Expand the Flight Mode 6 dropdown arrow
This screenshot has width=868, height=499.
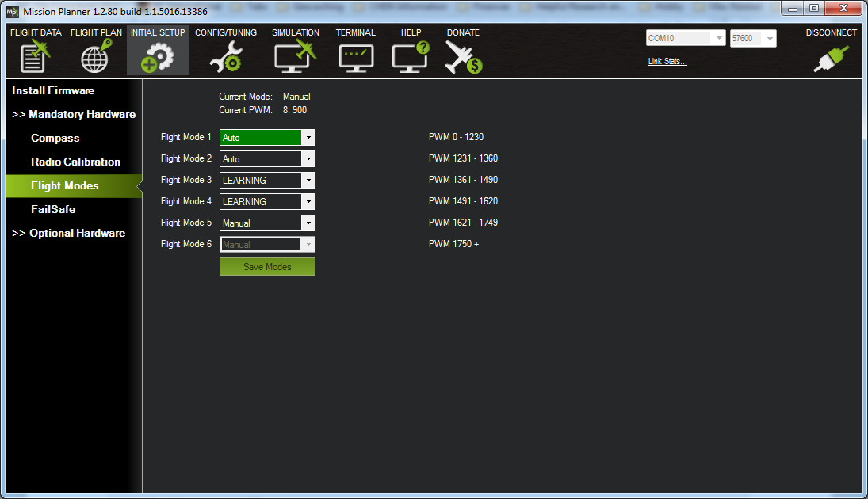pos(308,245)
